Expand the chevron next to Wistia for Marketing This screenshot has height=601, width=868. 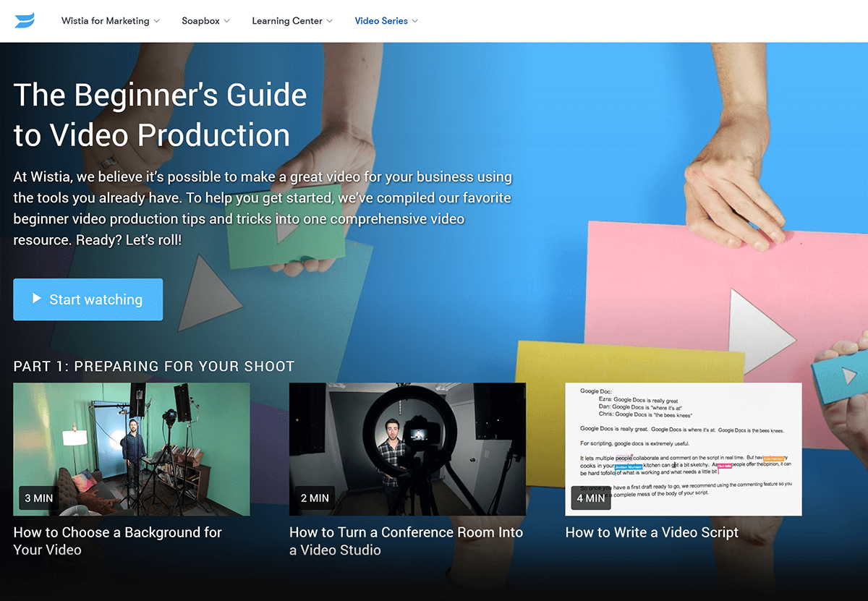click(157, 21)
